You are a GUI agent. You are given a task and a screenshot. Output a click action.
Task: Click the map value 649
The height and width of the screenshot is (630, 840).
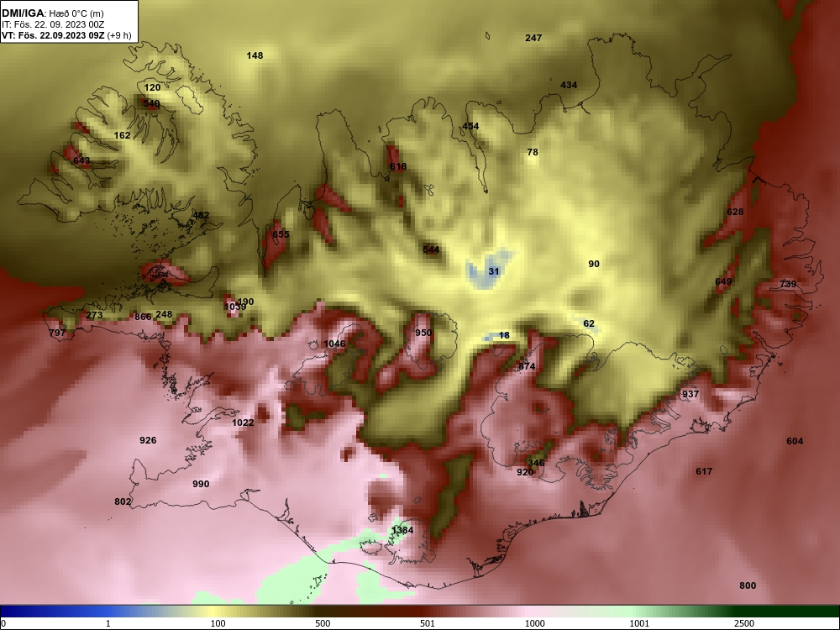click(x=723, y=281)
